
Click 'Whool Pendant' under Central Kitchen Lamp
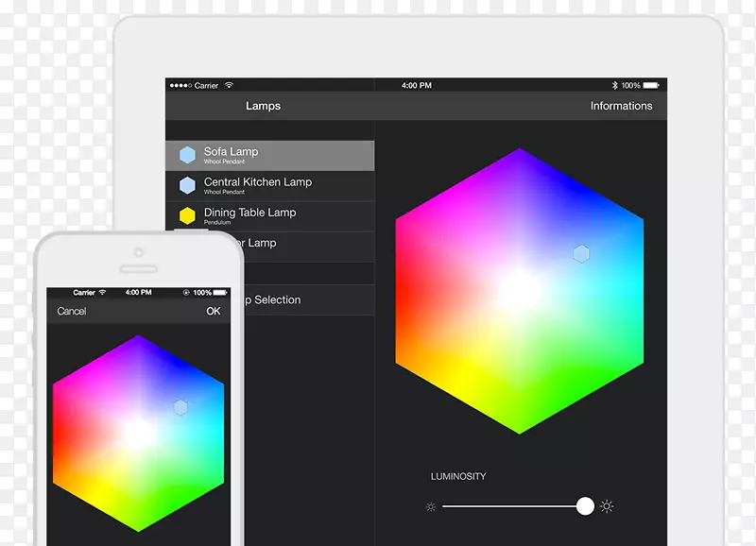point(224,192)
